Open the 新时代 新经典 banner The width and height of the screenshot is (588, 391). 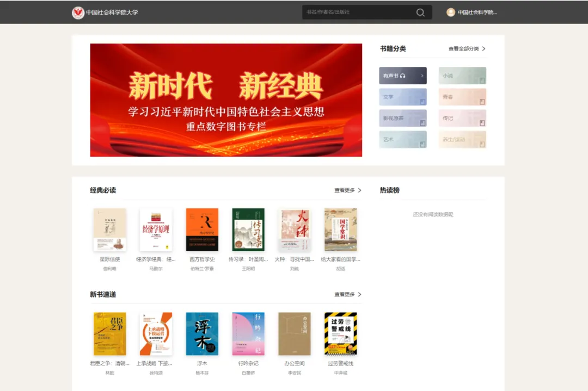tap(226, 100)
